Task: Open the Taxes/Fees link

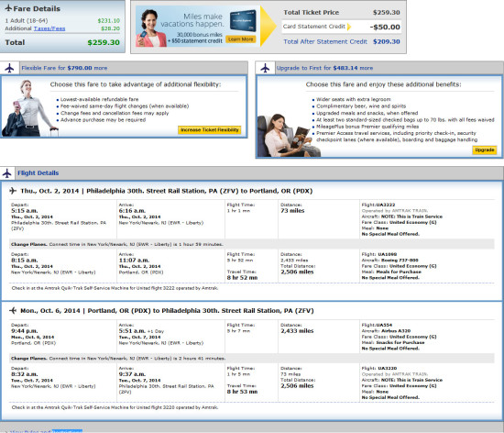Action: 49,28
